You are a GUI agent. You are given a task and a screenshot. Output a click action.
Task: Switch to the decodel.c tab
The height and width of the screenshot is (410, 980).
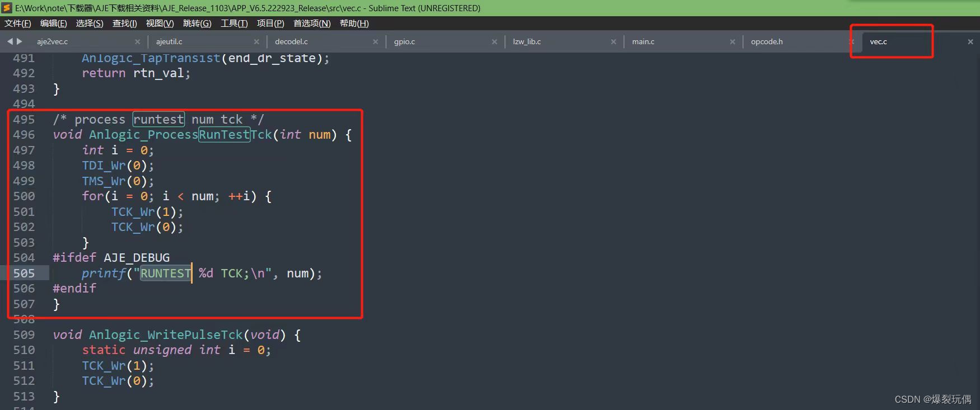pyautogui.click(x=291, y=42)
